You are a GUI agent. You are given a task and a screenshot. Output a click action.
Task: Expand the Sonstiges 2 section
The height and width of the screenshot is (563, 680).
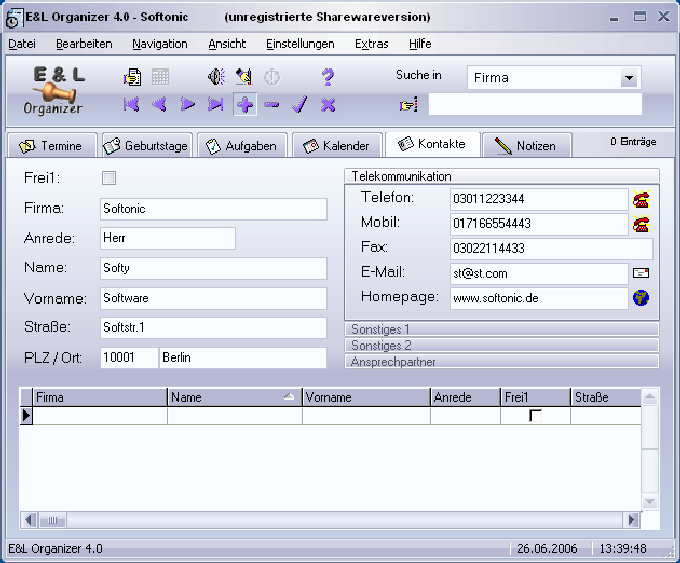502,345
